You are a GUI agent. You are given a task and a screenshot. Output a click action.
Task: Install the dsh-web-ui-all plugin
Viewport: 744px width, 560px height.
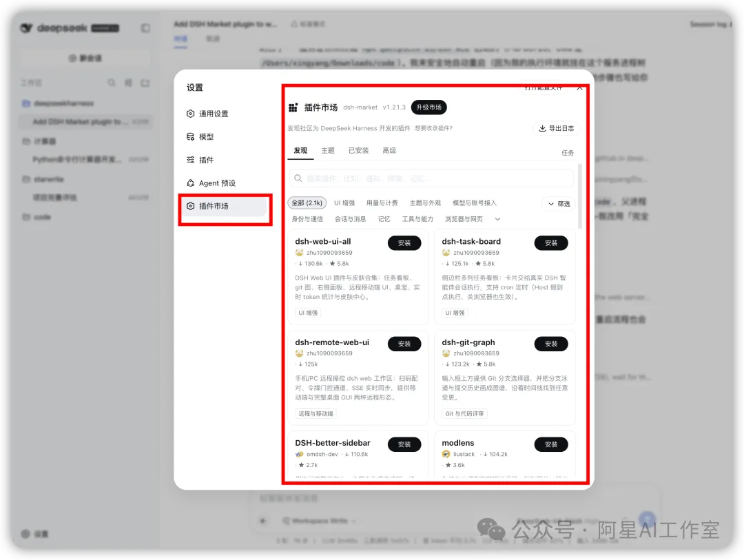coord(404,243)
